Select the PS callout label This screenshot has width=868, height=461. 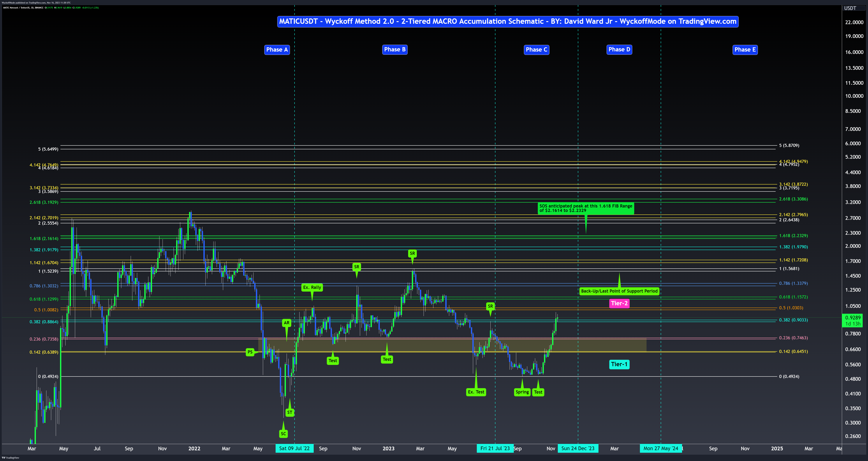[250, 352]
